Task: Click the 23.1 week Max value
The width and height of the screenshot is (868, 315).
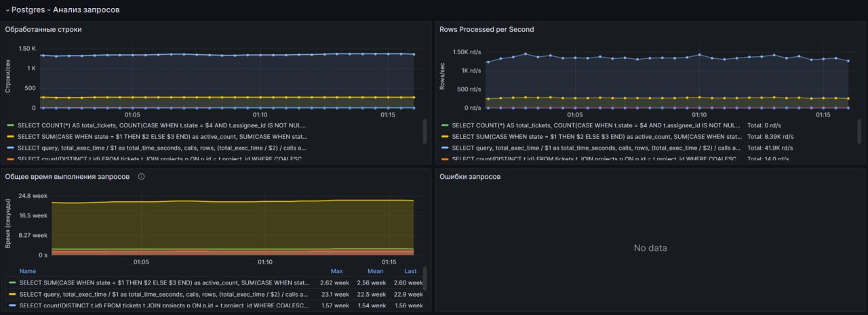Action: tap(336, 294)
